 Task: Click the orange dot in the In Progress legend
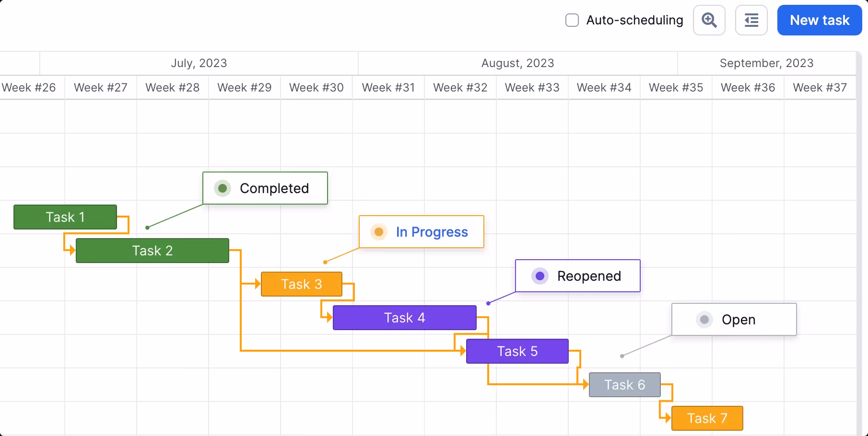click(379, 232)
